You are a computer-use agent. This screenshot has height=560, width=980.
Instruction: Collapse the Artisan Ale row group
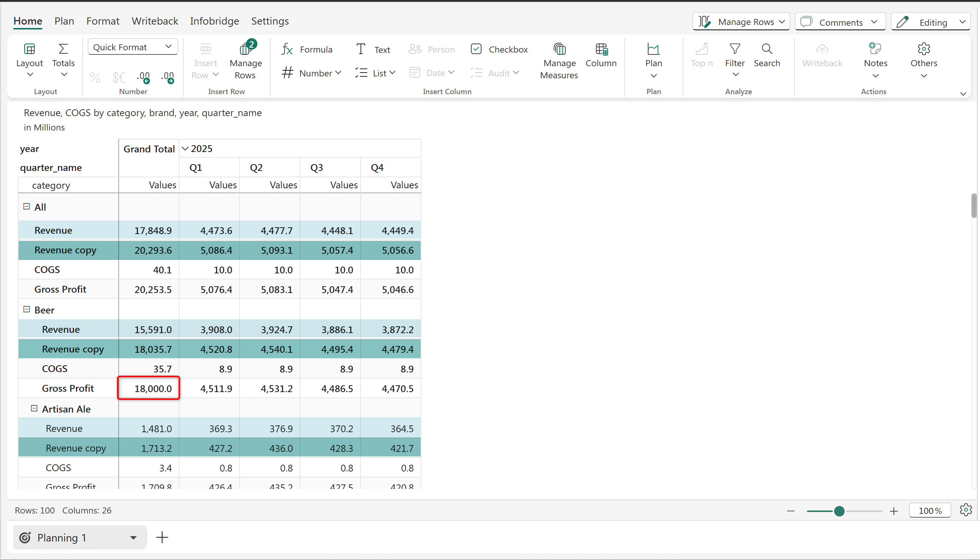point(34,408)
